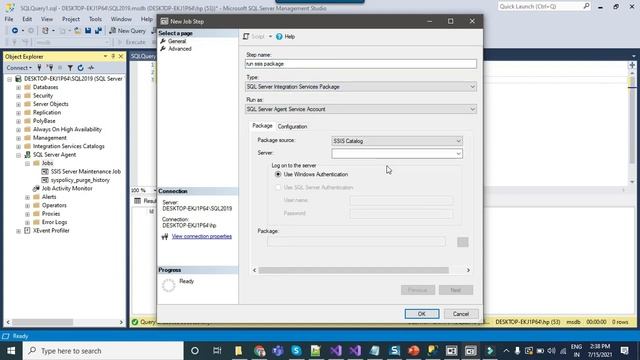Click the Script icon in New Job Step dialog
The width and height of the screenshot is (640, 360).
pos(246,37)
